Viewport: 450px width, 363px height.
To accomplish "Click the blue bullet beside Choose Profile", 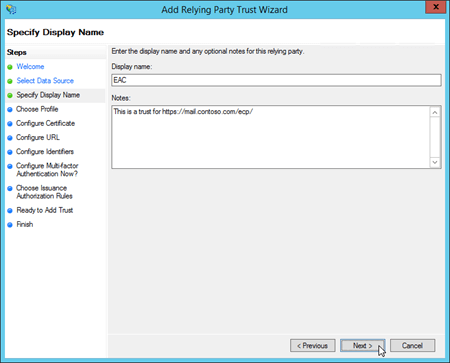I will point(10,109).
